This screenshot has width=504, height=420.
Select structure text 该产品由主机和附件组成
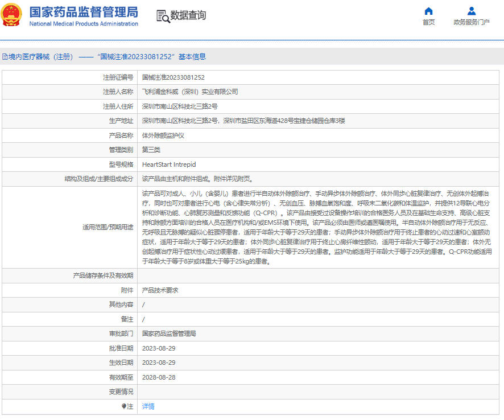coord(197,179)
